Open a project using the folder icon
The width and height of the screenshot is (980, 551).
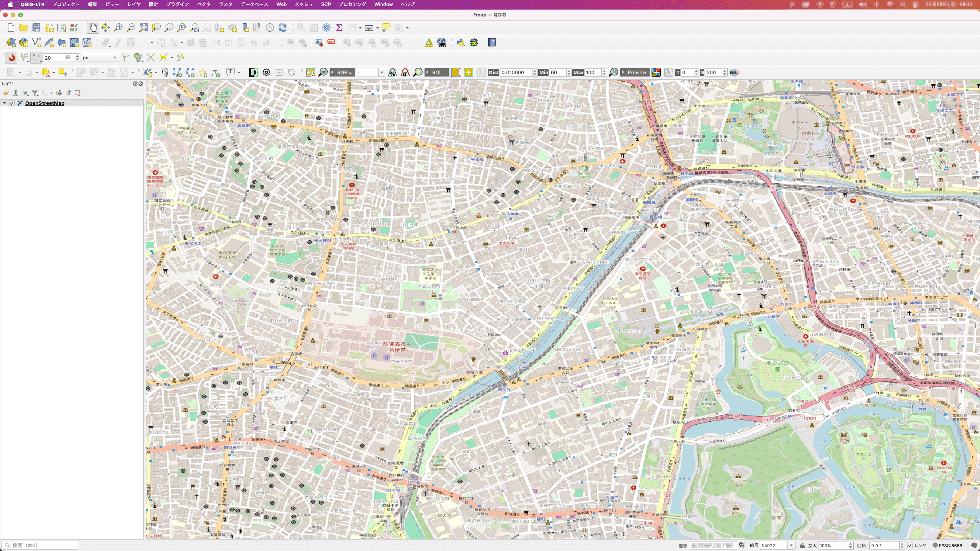click(24, 28)
